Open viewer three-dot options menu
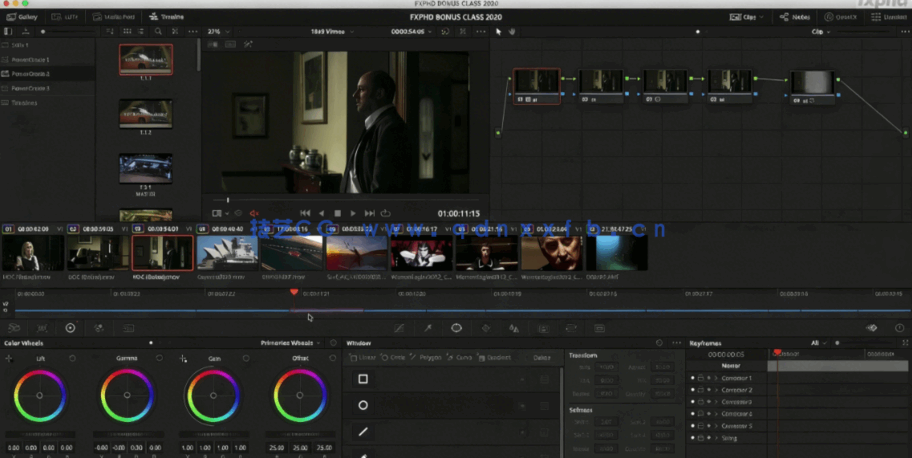The height and width of the screenshot is (458, 912). tap(480, 31)
